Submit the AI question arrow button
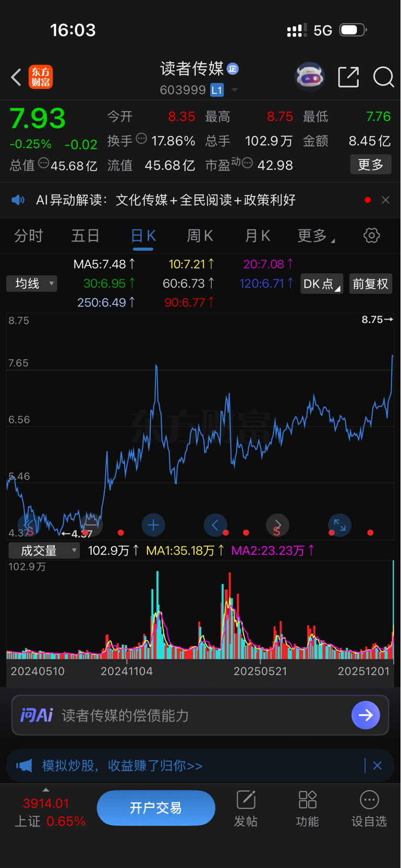Screen dimensions: 401x868 [366, 715]
